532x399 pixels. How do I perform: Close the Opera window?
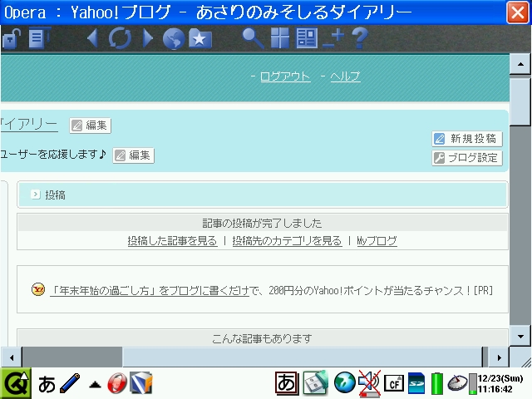[517, 12]
